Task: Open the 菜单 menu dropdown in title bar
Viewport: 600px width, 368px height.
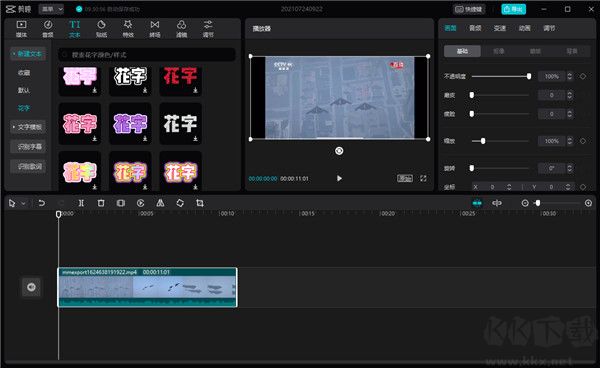Action: click(x=51, y=9)
